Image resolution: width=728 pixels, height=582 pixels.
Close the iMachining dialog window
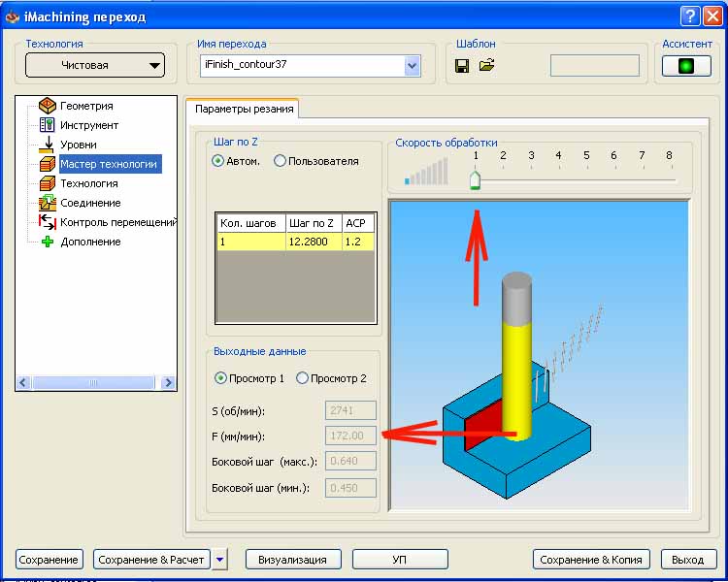point(712,16)
